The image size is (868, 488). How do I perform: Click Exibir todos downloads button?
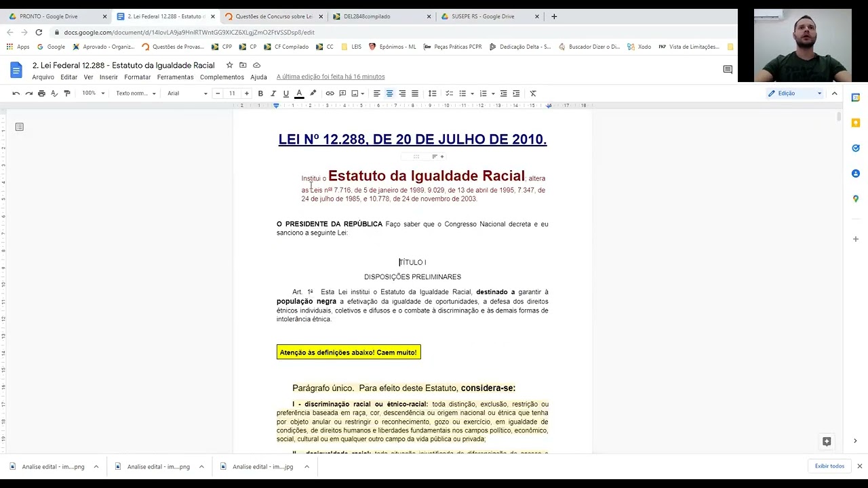point(829,466)
